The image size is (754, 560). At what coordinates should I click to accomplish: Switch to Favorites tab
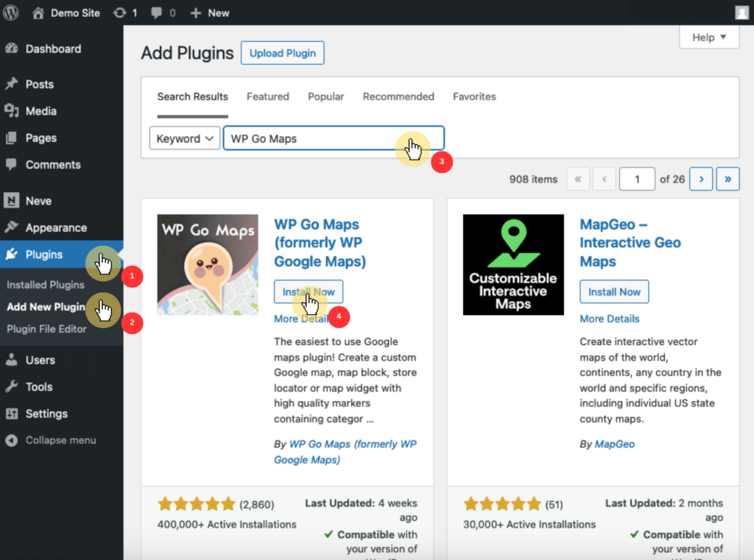coord(474,96)
